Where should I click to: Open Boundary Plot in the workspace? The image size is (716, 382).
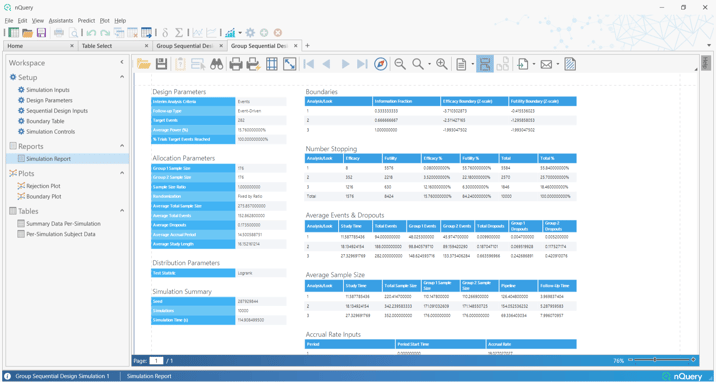click(44, 196)
